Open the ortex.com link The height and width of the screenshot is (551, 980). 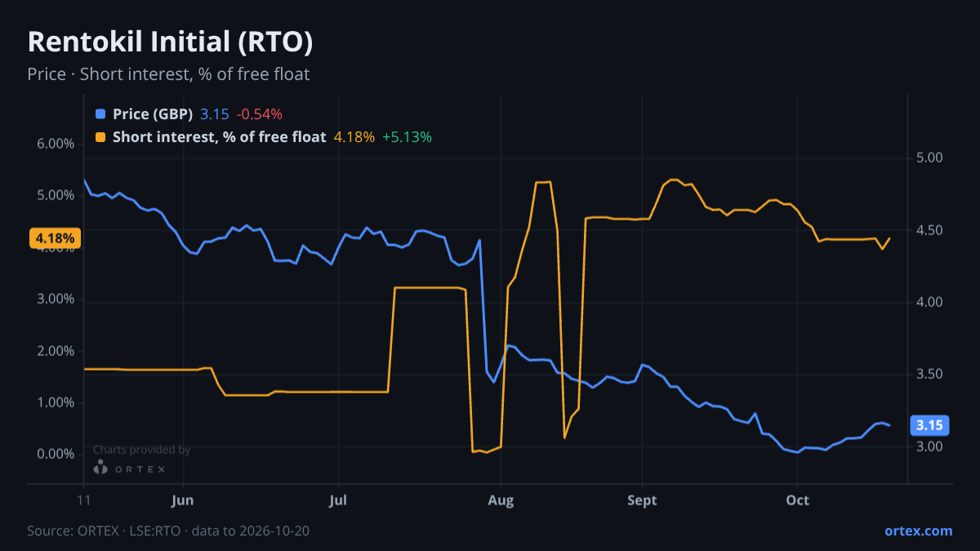pyautogui.click(x=918, y=531)
